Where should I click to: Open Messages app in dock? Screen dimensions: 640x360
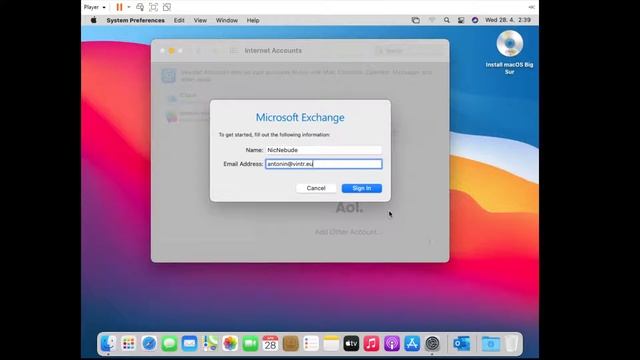coord(169,344)
